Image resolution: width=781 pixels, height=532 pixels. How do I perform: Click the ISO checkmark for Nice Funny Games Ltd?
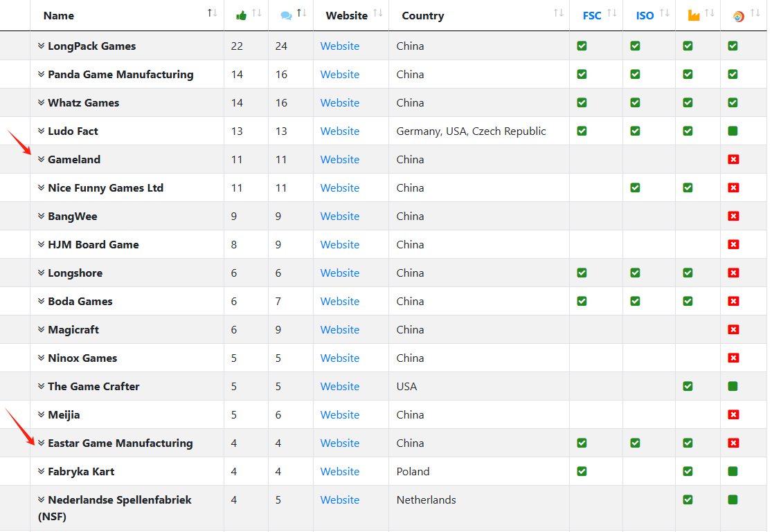coord(635,187)
